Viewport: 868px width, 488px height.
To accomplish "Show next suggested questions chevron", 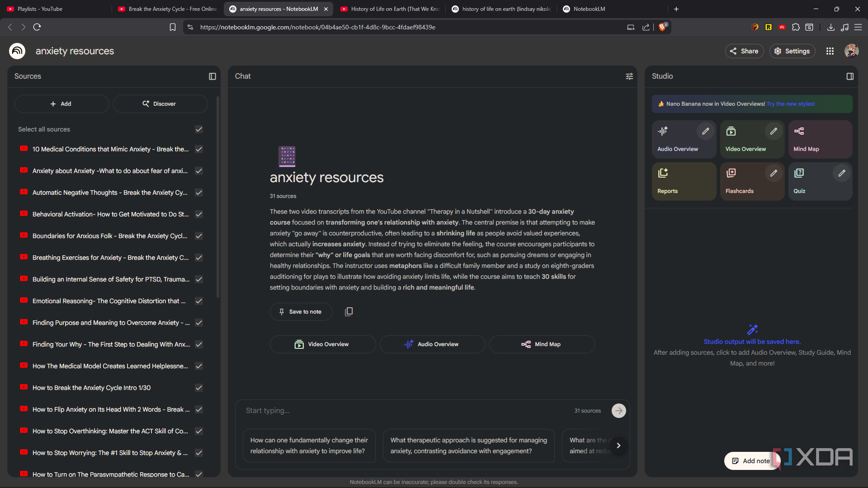I will (618, 446).
